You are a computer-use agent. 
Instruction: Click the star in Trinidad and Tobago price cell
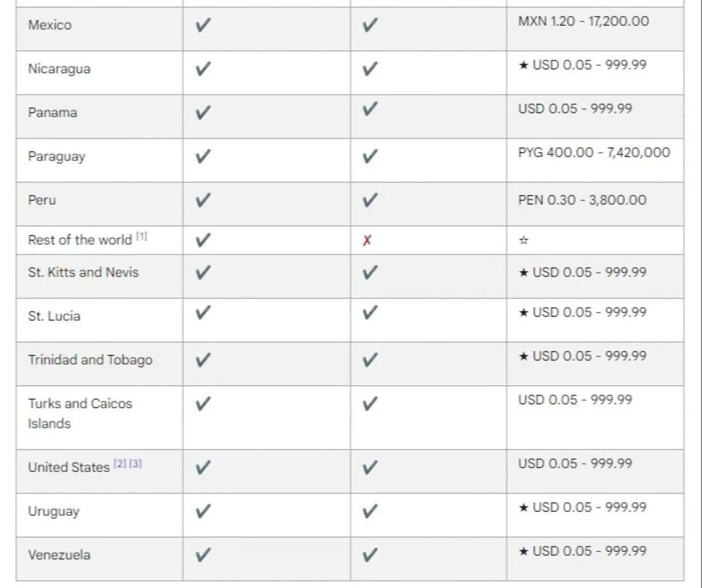524,356
